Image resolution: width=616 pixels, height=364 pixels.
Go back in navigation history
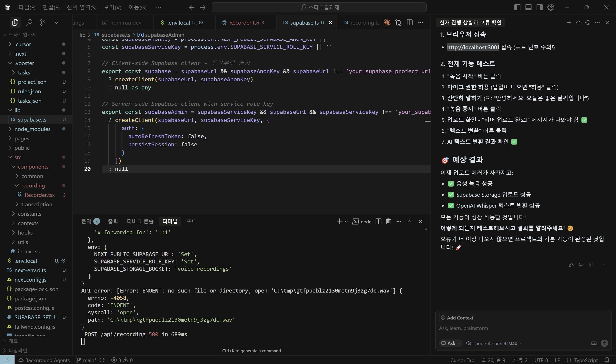[191, 7]
